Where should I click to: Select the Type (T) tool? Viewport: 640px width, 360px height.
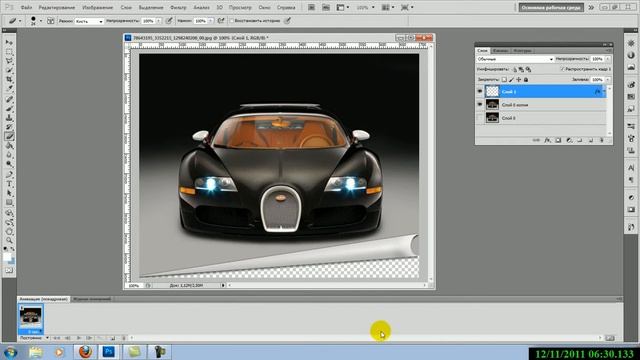click(9, 184)
